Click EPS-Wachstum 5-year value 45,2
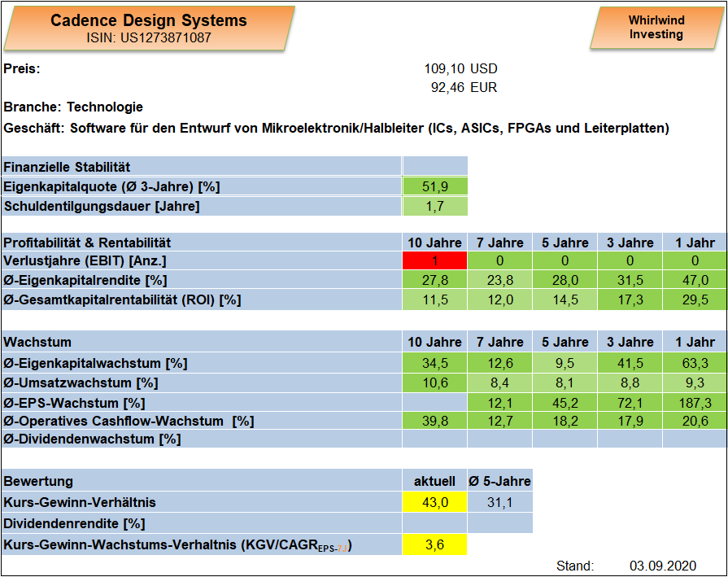728x577 pixels. tap(565, 402)
